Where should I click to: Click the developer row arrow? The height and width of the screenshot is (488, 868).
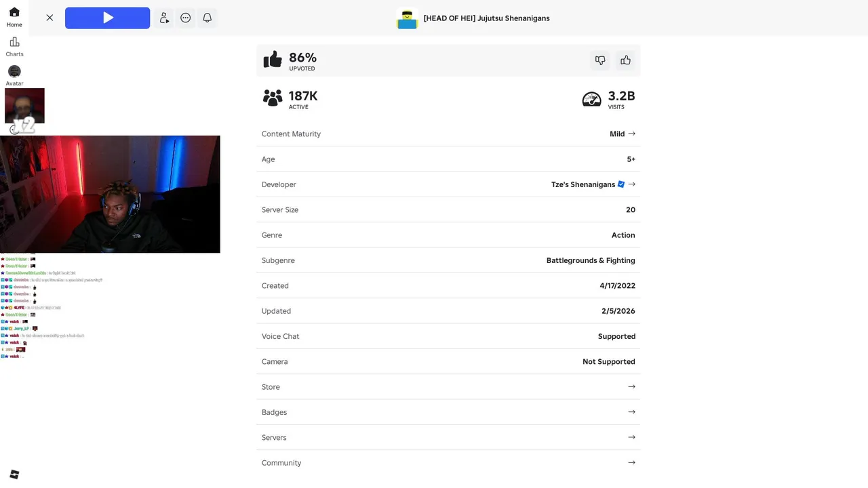coord(631,184)
